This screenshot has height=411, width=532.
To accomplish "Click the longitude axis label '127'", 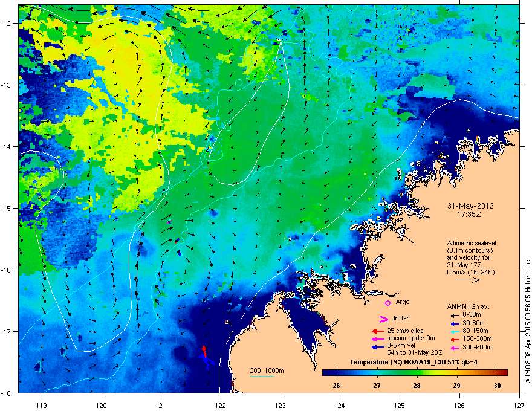I will point(519,406).
